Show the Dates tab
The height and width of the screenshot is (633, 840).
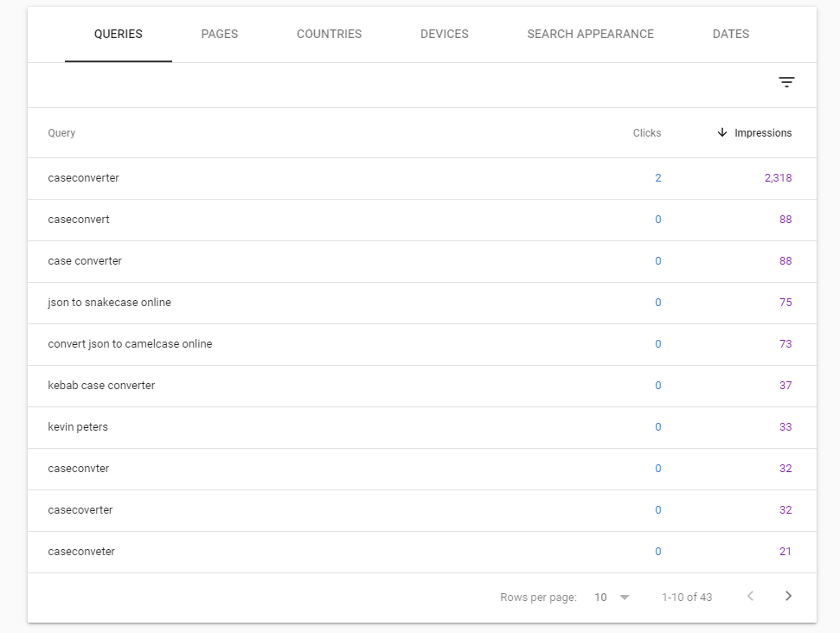coord(731,35)
